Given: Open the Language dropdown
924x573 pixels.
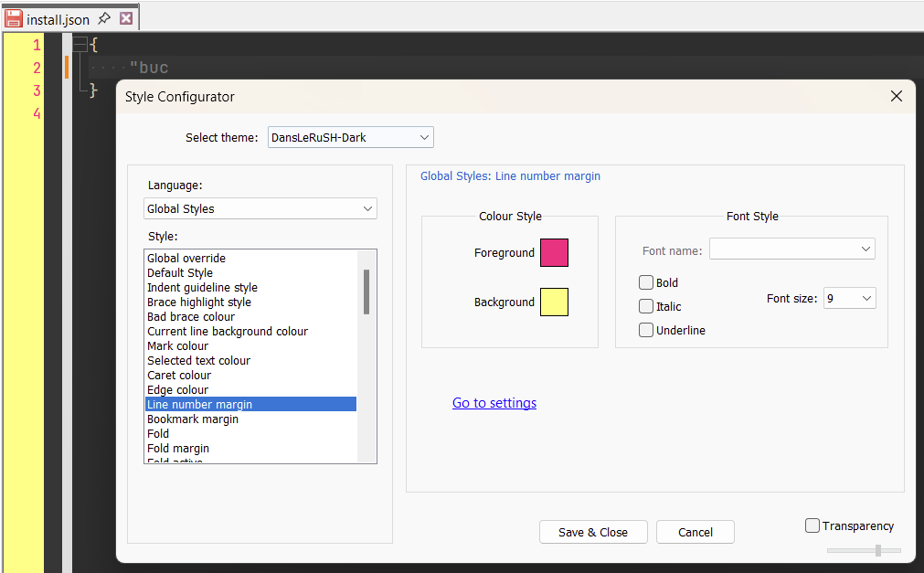Looking at the screenshot, I should click(x=260, y=208).
